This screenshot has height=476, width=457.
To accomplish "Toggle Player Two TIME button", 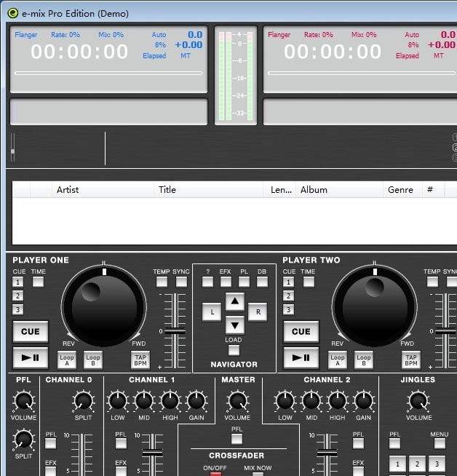I will click(309, 282).
